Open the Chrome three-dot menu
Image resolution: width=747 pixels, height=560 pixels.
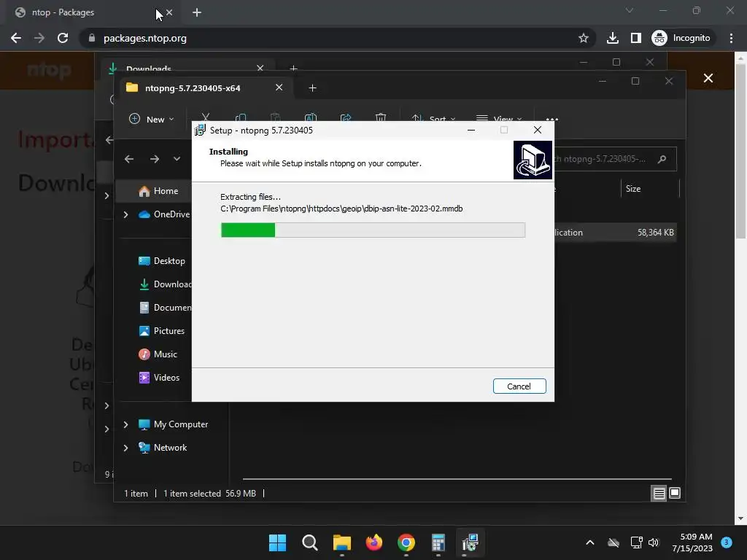point(731,38)
